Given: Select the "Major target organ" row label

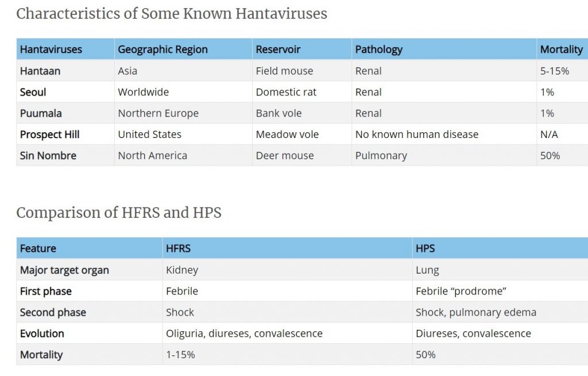Looking at the screenshot, I should click(64, 270).
